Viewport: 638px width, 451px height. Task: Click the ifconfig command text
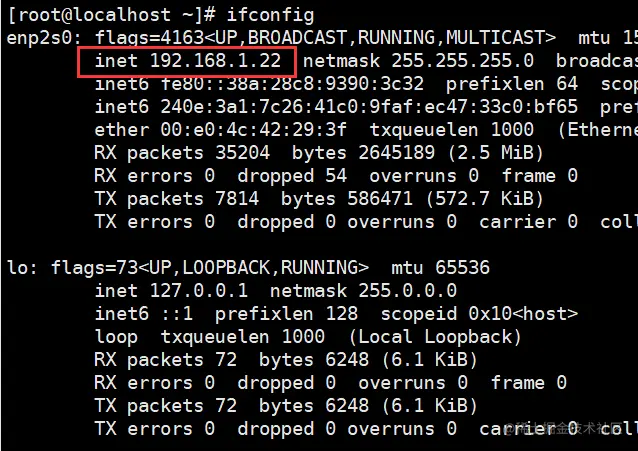tap(270, 15)
